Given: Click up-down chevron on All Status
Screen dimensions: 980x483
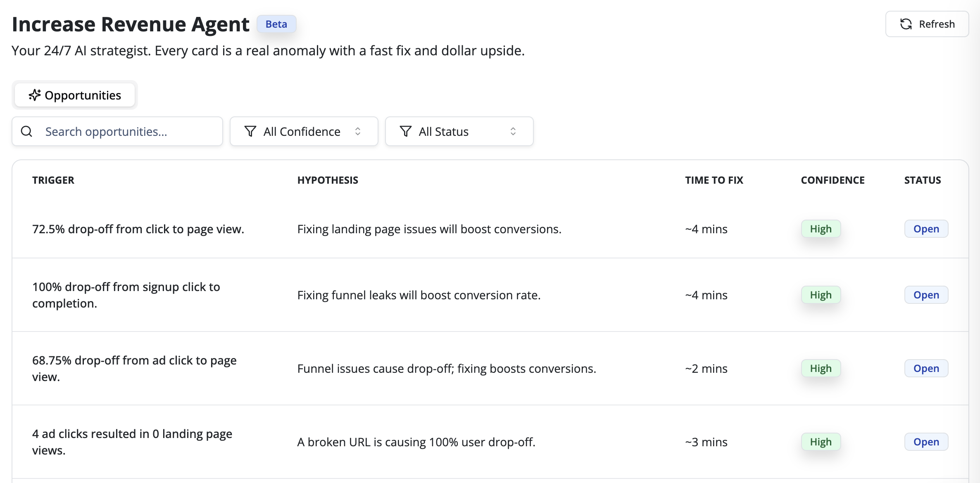Looking at the screenshot, I should (x=513, y=132).
